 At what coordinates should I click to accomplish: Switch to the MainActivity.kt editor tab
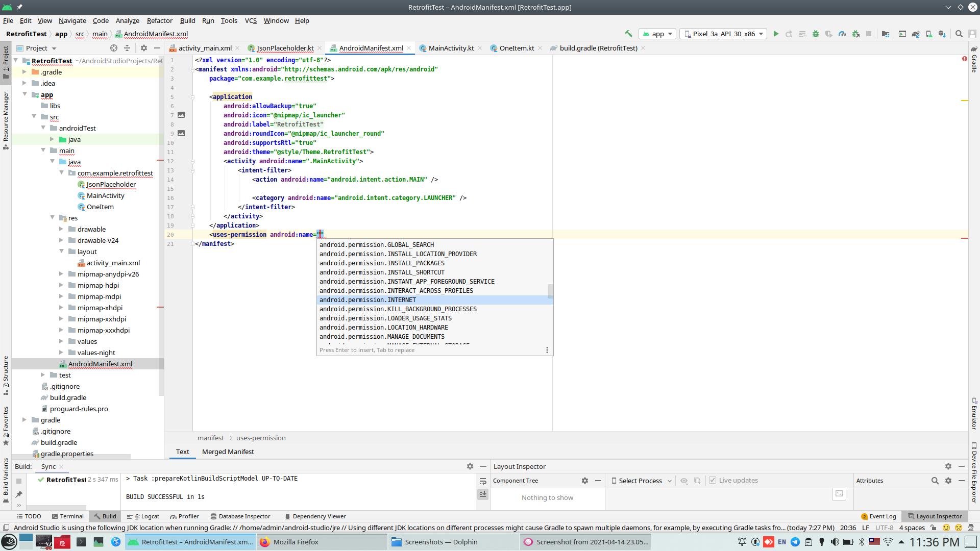point(451,48)
